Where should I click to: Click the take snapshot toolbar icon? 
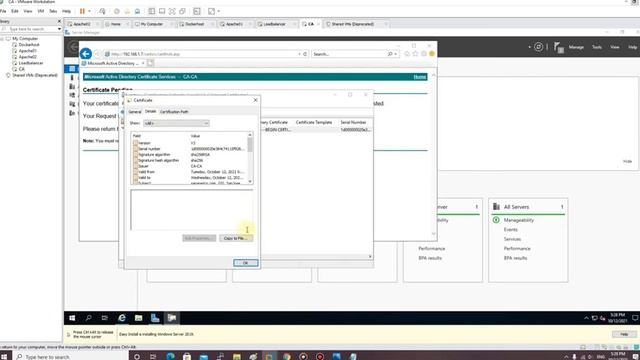tap(117, 11)
